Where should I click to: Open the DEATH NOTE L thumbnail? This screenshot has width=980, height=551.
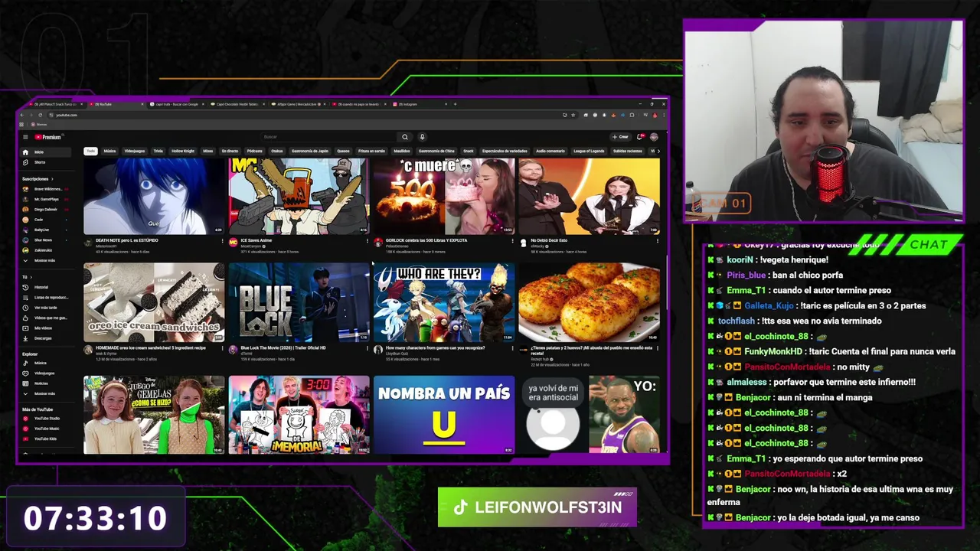pyautogui.click(x=154, y=195)
